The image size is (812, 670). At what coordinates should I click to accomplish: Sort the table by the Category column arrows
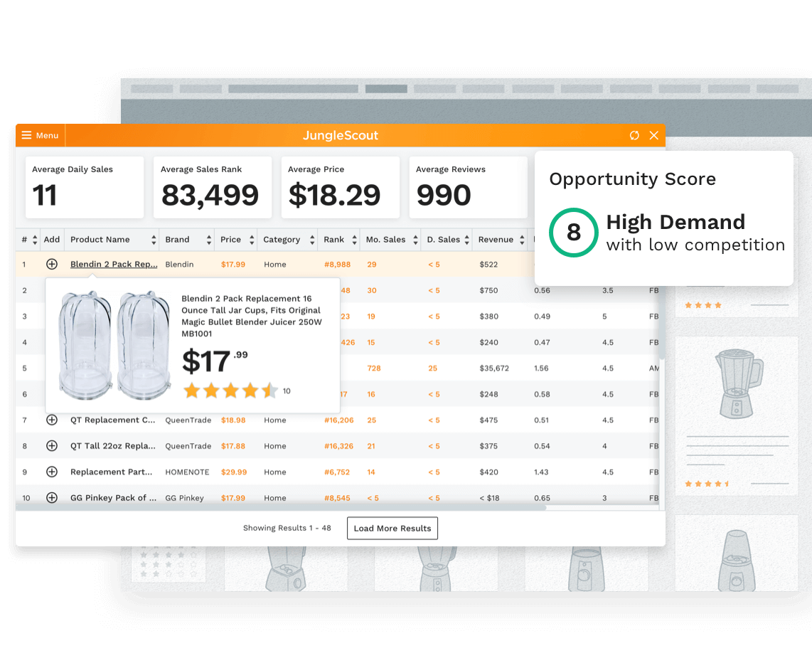(x=311, y=240)
